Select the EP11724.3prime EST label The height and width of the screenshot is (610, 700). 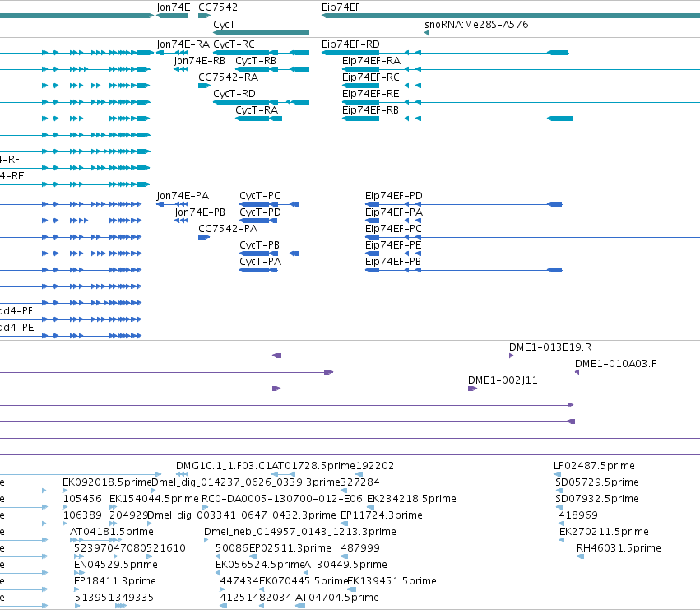pos(381,515)
